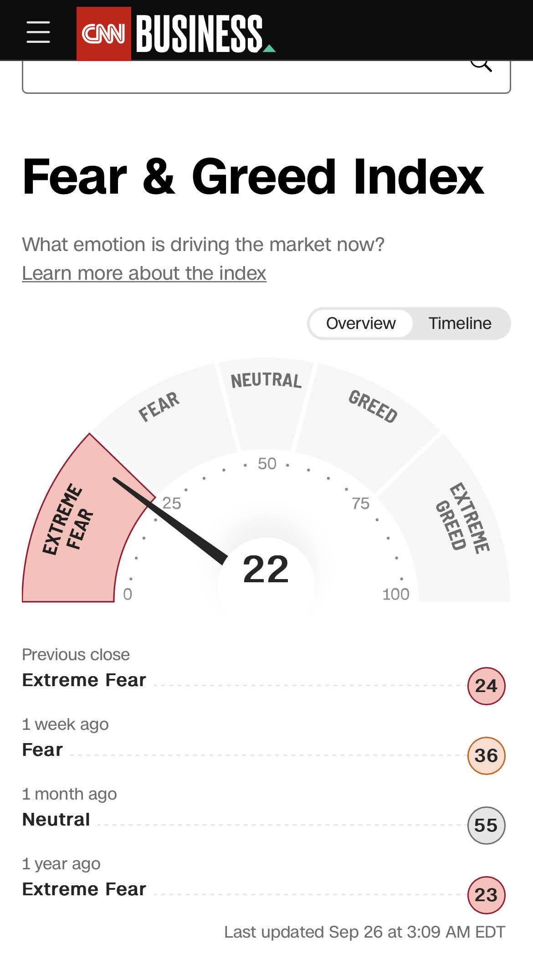533x980 pixels.
Task: Click the current index value 22
Action: [266, 569]
